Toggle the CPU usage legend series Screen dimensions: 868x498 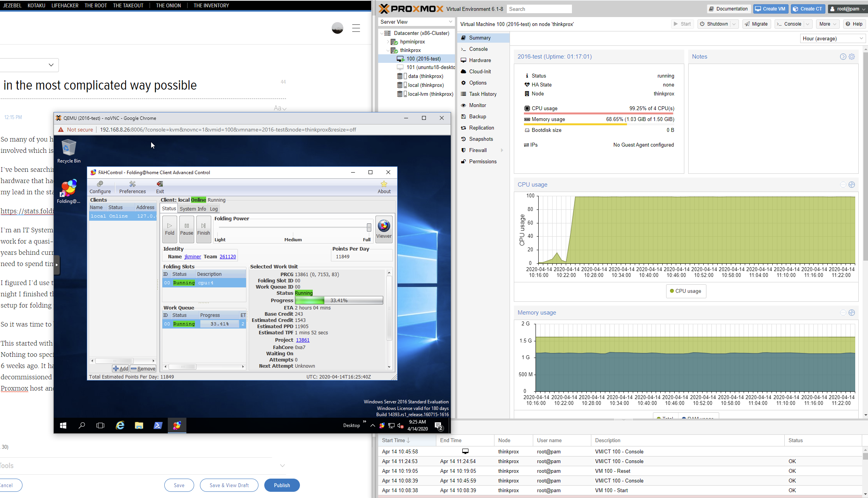tap(685, 291)
